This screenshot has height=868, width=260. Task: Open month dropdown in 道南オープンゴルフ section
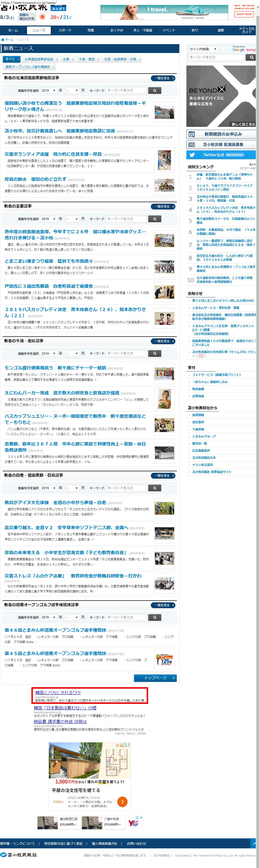click(72, 617)
